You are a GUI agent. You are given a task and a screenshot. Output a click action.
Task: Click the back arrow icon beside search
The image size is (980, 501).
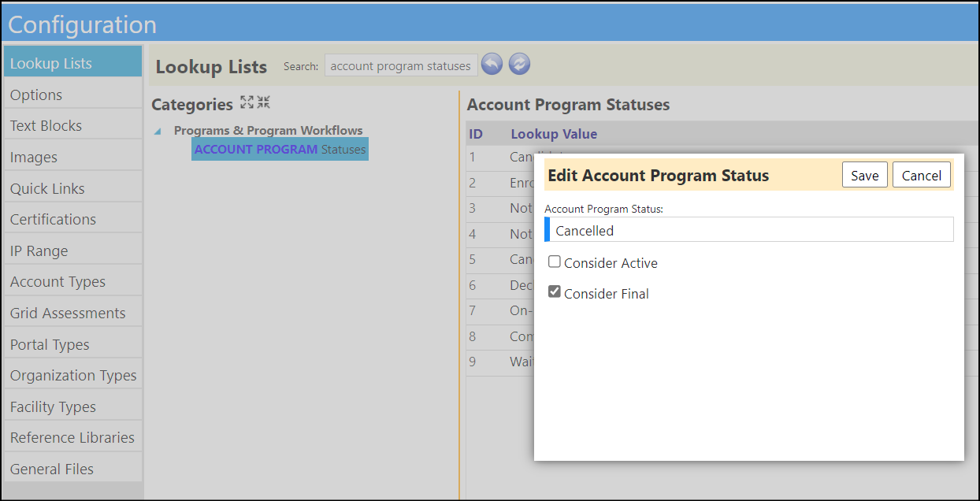492,65
